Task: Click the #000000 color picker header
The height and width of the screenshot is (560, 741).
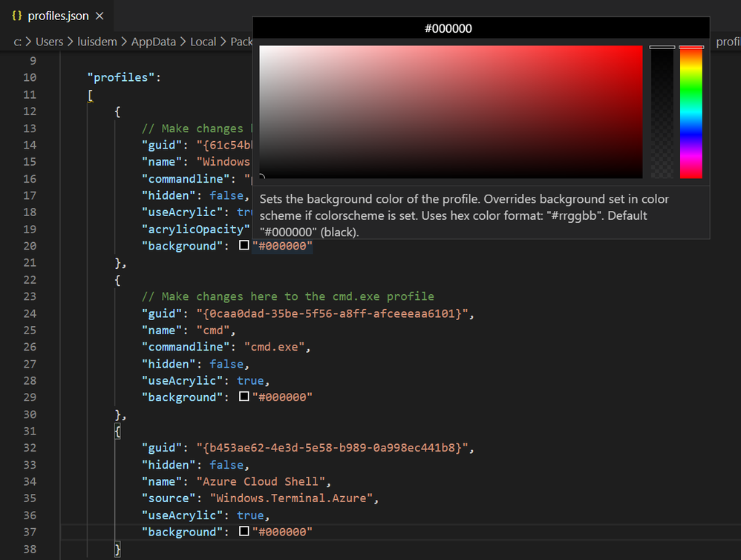Action: pos(481,28)
